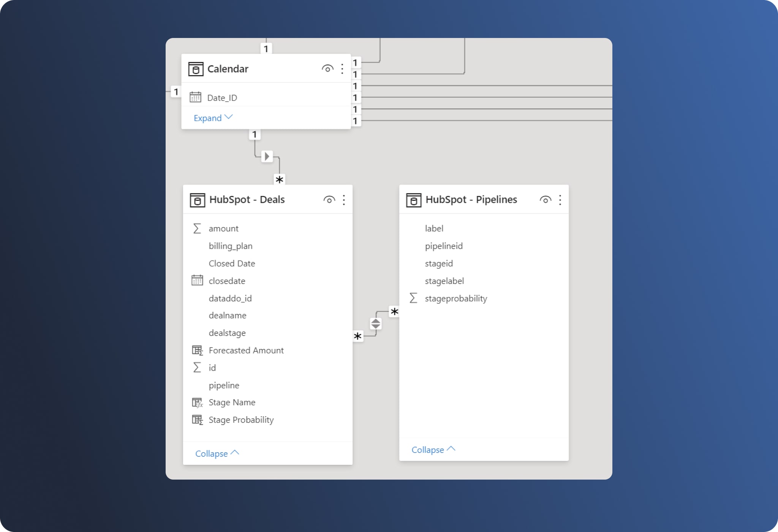The width and height of the screenshot is (778, 532).
Task: Open context menu for HubSpot - Deals
Action: 344,199
